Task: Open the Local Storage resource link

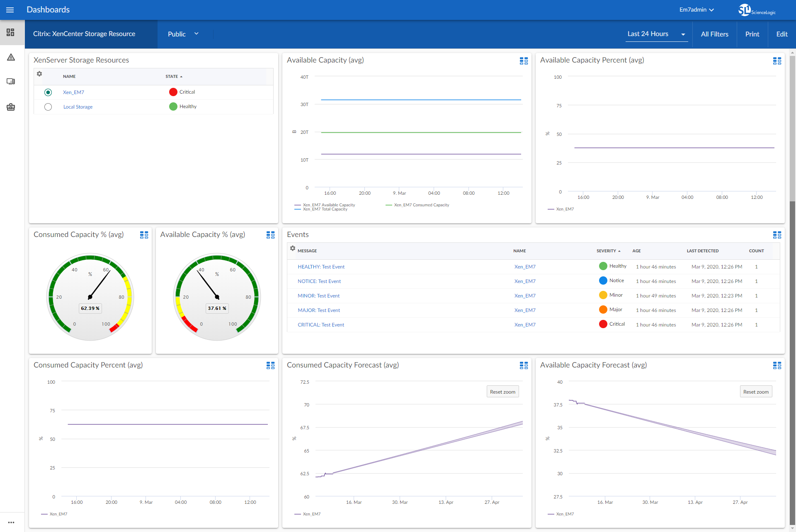Action: (x=78, y=107)
